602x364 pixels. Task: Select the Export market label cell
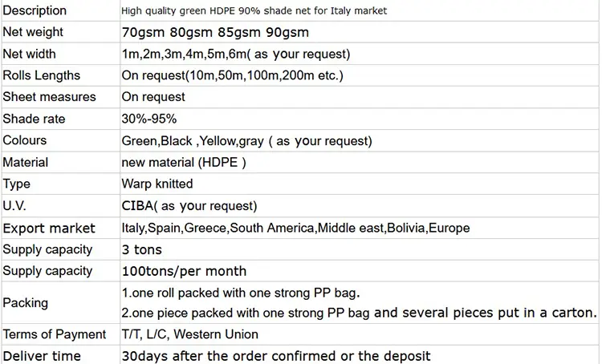click(x=49, y=228)
